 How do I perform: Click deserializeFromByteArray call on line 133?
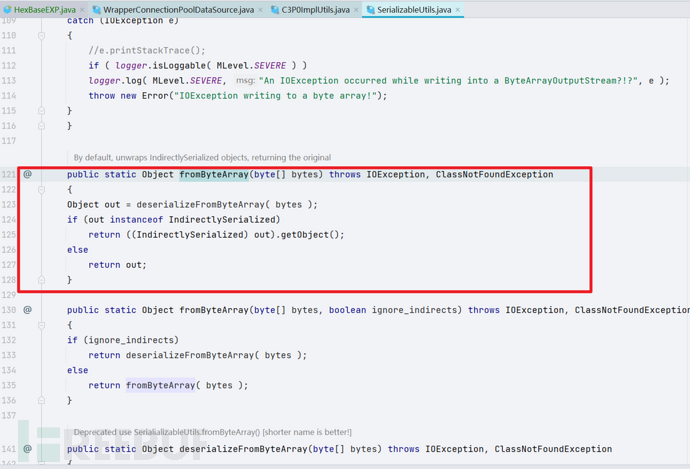[190, 355]
